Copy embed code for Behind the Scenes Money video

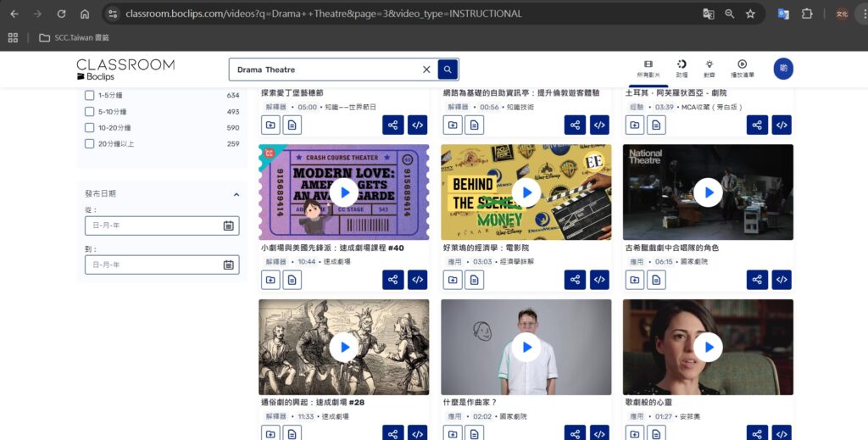click(x=599, y=280)
